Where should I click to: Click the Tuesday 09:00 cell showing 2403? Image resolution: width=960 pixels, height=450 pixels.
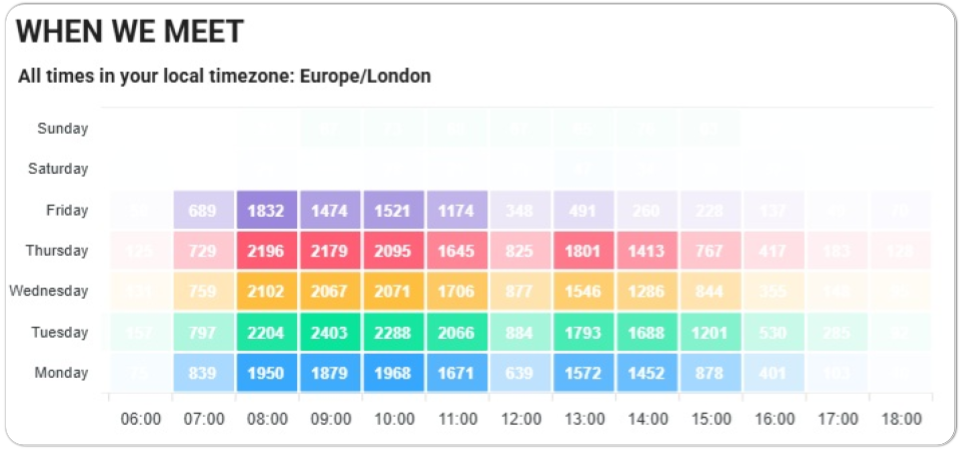pos(331,332)
